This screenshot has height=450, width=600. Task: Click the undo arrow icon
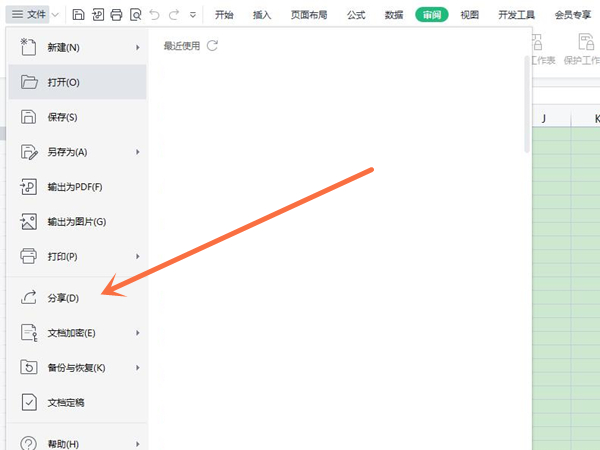click(x=154, y=15)
